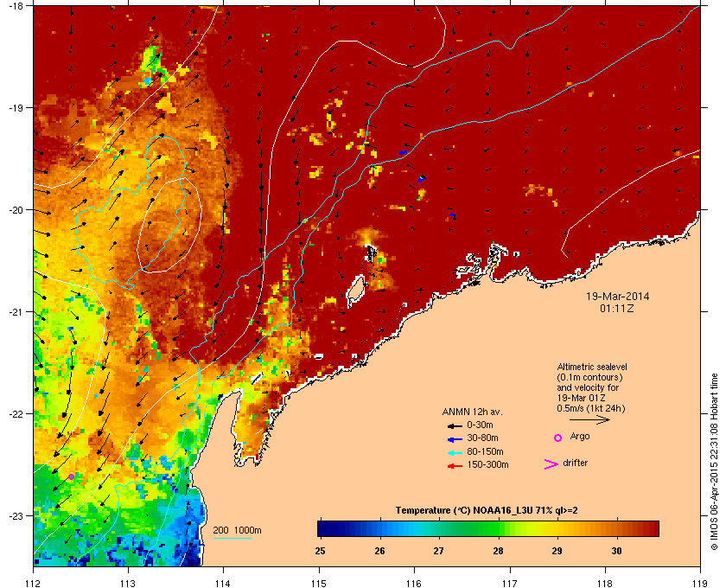Click the magenta drifter chevron legend symbol
Image resolution: width=726 pixels, height=588 pixels.
(x=551, y=464)
